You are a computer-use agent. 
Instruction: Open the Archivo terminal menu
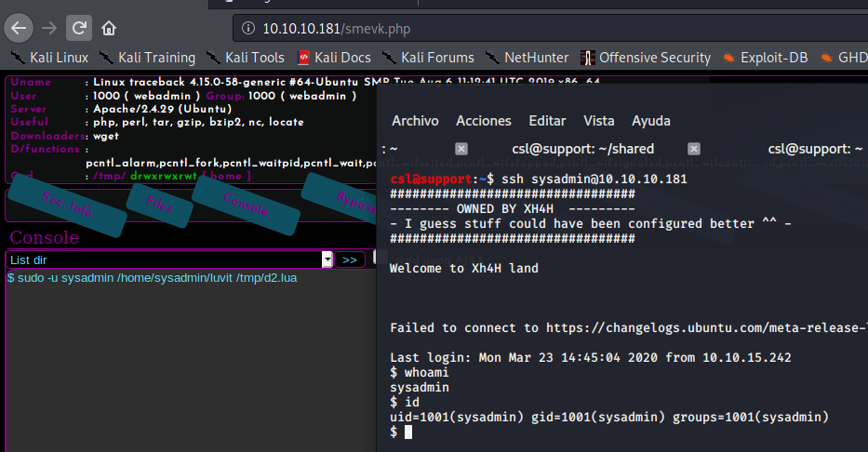point(415,121)
